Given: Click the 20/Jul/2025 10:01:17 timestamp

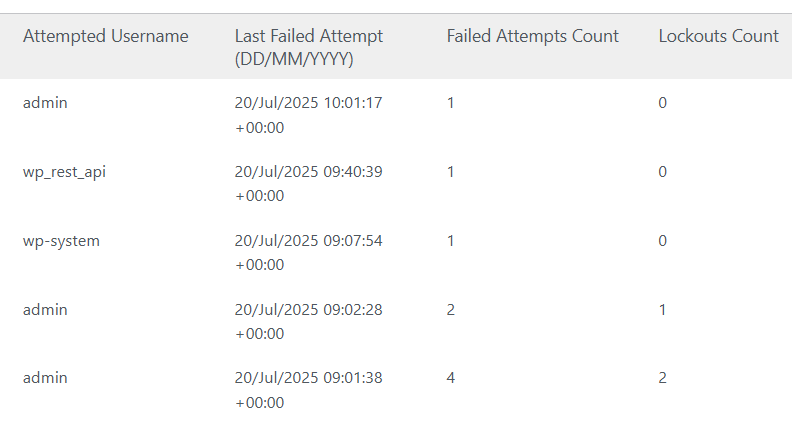Looking at the screenshot, I should tap(309, 115).
